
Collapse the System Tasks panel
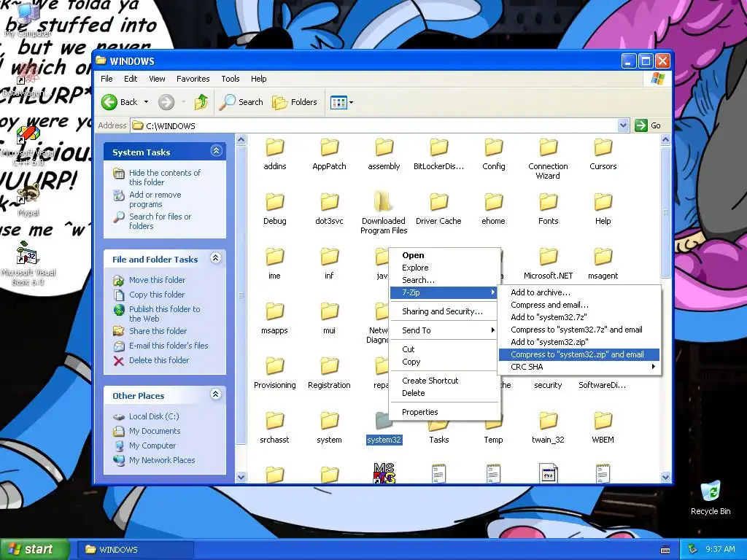pos(216,152)
